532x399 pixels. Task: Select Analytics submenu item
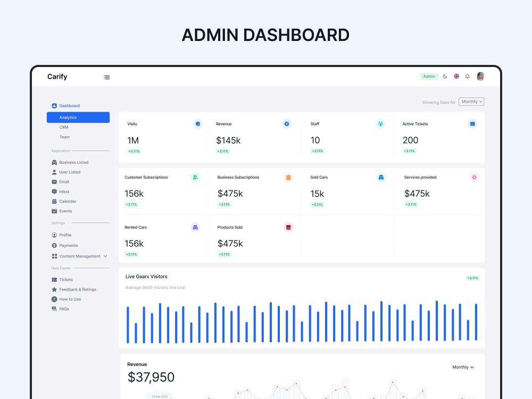[x=78, y=118]
